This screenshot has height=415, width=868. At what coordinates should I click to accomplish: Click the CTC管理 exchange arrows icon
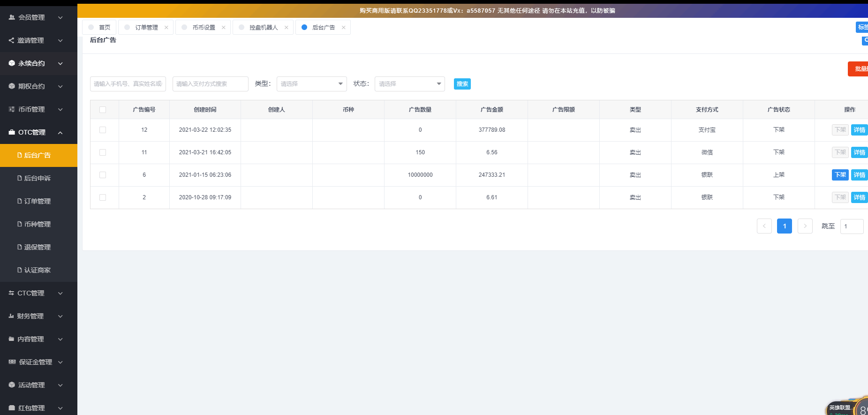click(x=11, y=293)
